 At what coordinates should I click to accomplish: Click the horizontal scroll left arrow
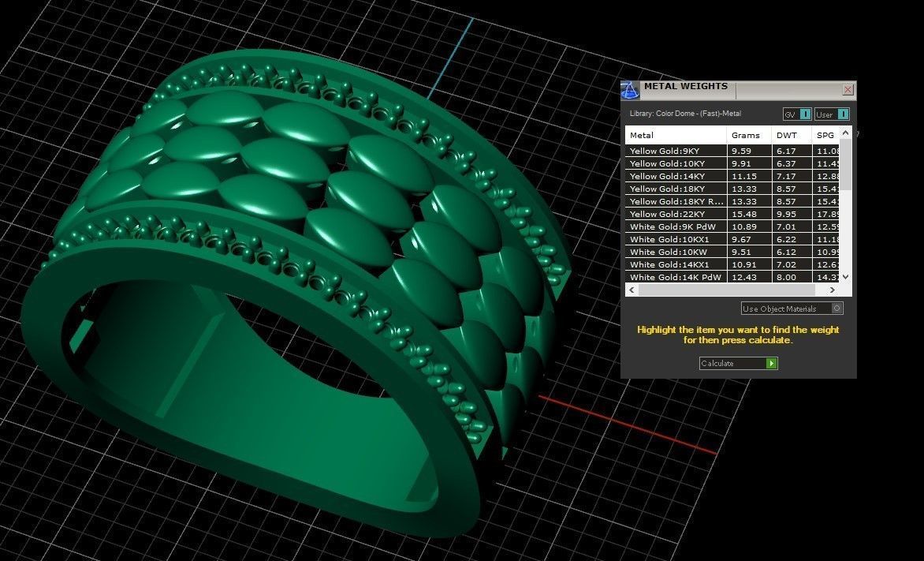(x=632, y=290)
